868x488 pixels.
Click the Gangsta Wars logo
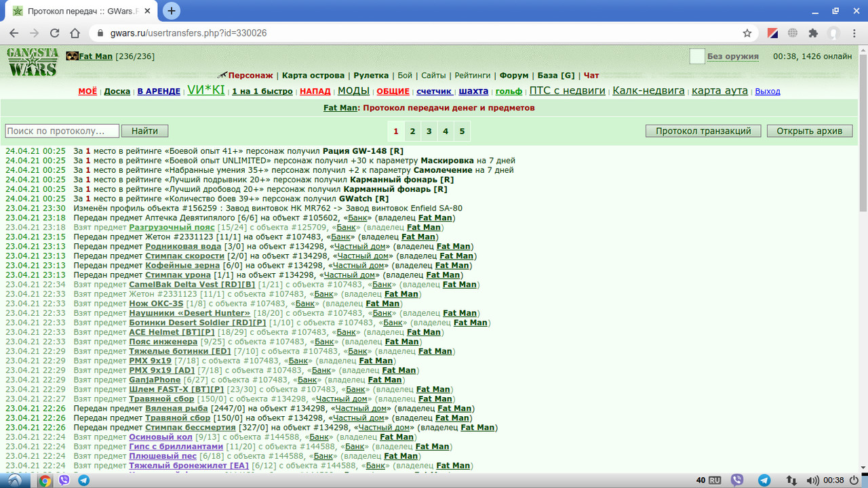(32, 62)
